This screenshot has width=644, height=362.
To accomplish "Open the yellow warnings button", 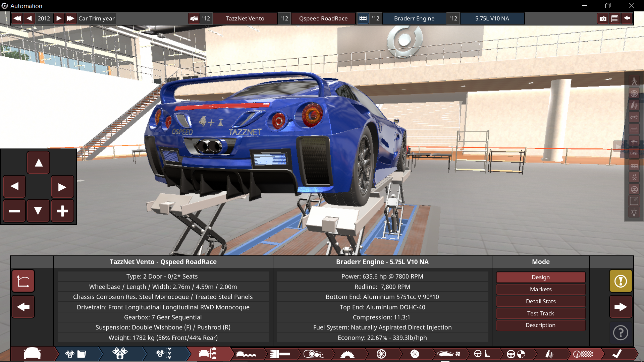I will pyautogui.click(x=621, y=281).
